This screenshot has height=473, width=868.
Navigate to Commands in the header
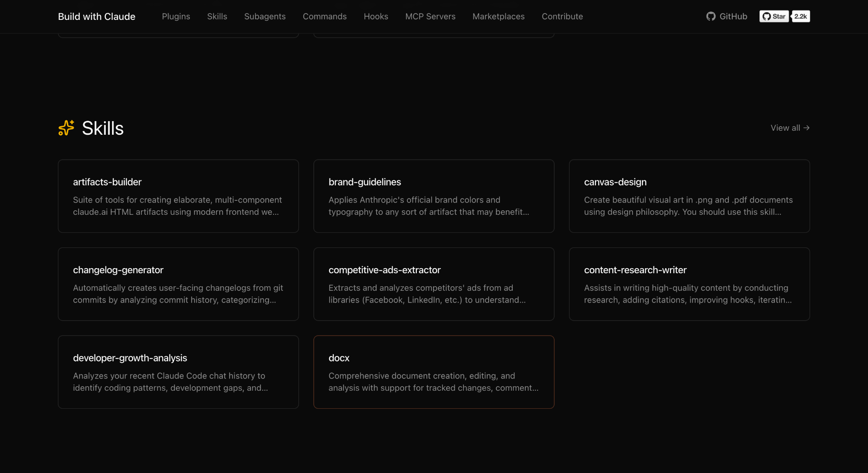point(325,16)
